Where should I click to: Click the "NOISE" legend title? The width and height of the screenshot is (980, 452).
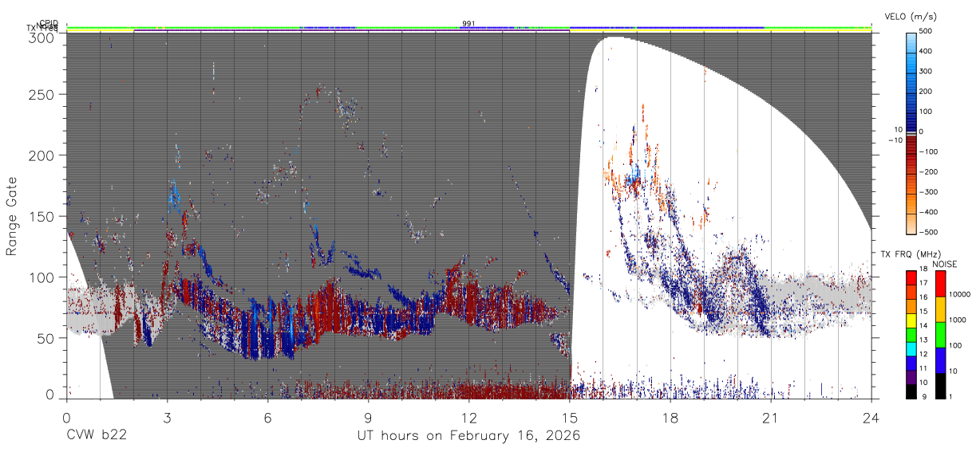pyautogui.click(x=943, y=264)
